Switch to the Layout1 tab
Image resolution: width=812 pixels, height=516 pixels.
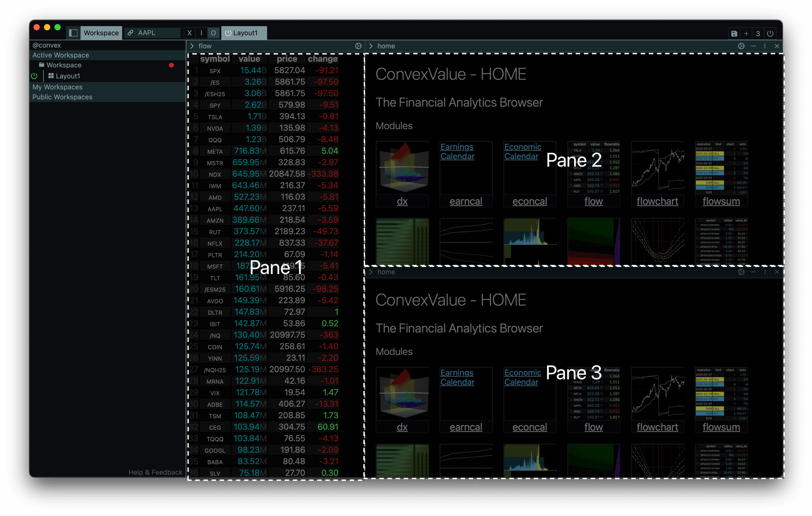[245, 33]
